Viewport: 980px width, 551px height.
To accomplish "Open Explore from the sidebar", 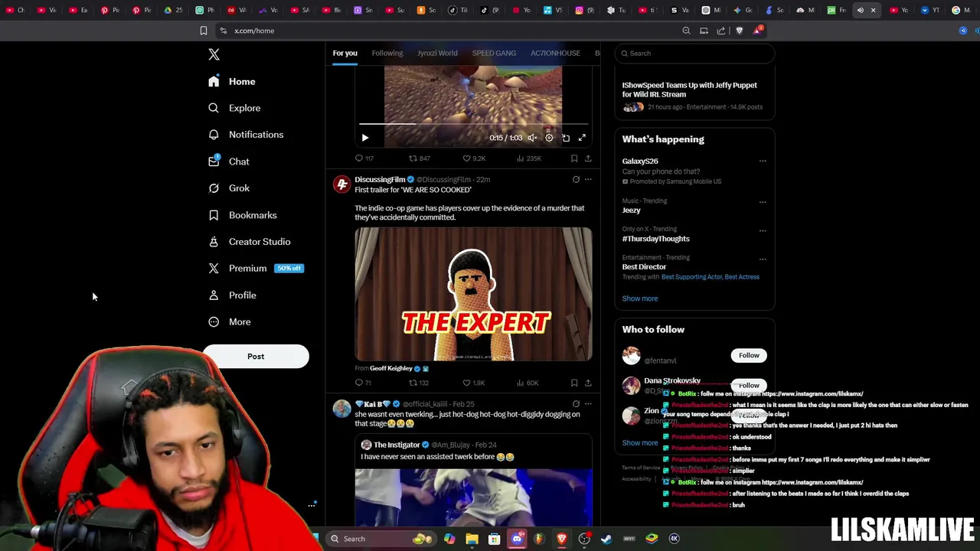I will (234, 108).
